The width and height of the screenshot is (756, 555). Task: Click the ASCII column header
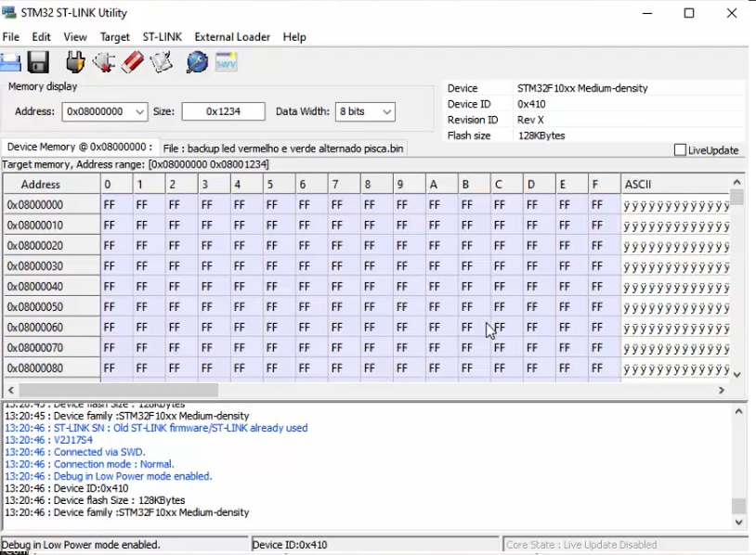(675, 184)
